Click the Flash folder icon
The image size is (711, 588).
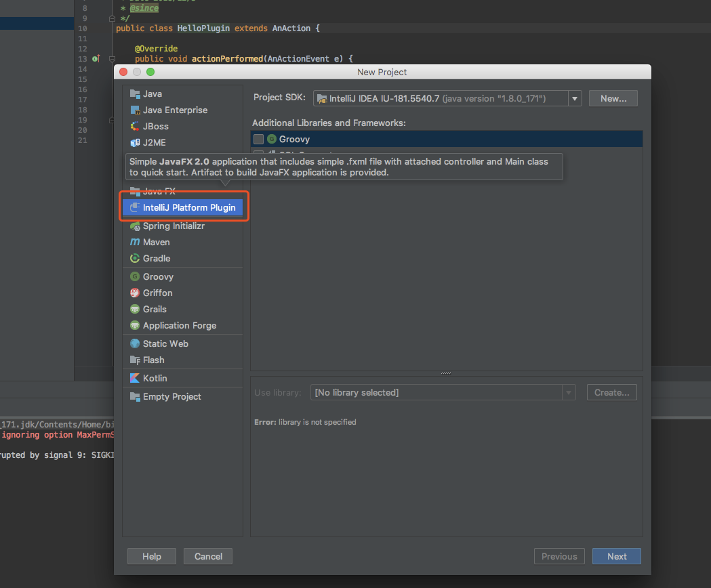tap(135, 360)
